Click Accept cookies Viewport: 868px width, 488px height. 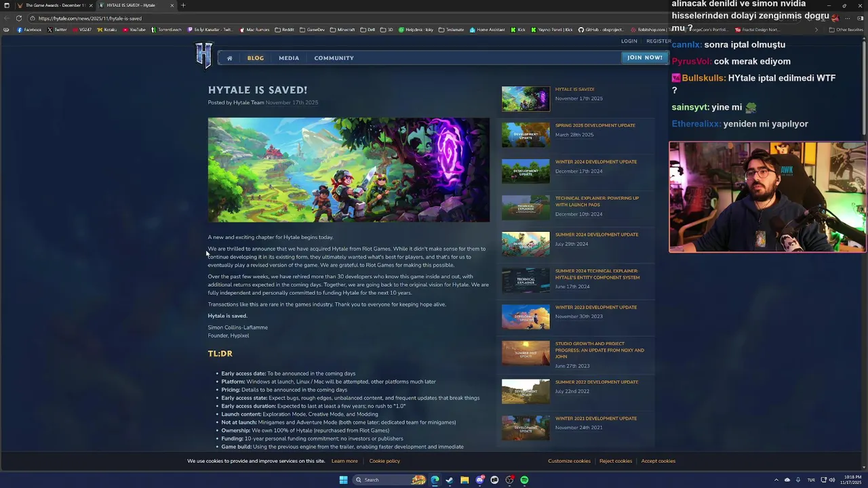658,461
